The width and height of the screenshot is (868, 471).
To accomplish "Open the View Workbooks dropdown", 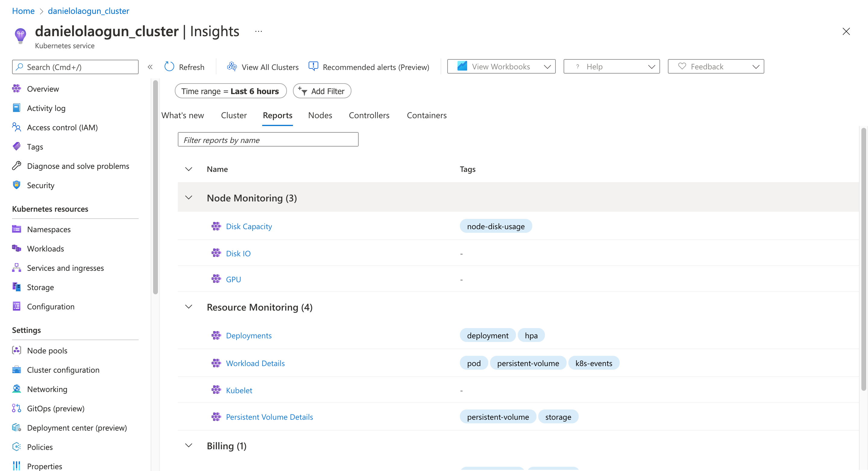I will click(501, 66).
